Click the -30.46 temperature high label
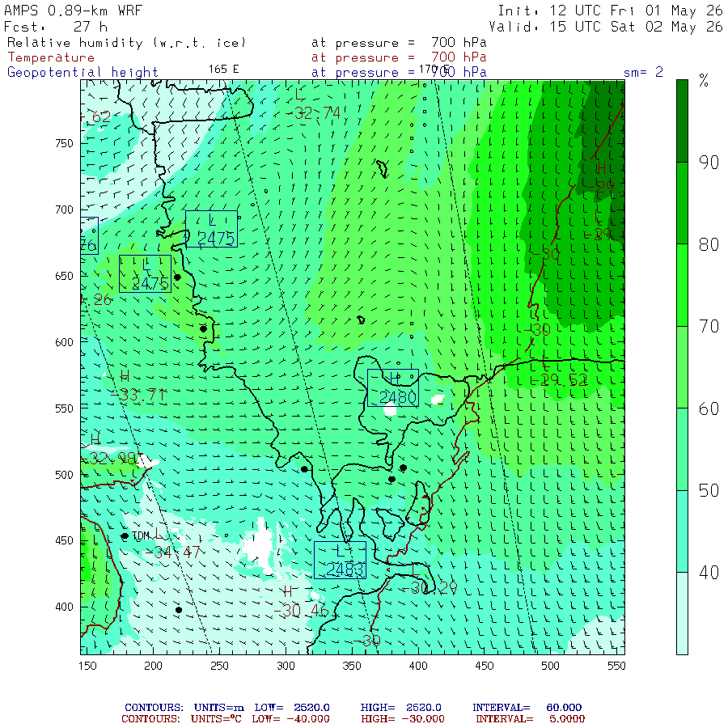 coord(302,611)
